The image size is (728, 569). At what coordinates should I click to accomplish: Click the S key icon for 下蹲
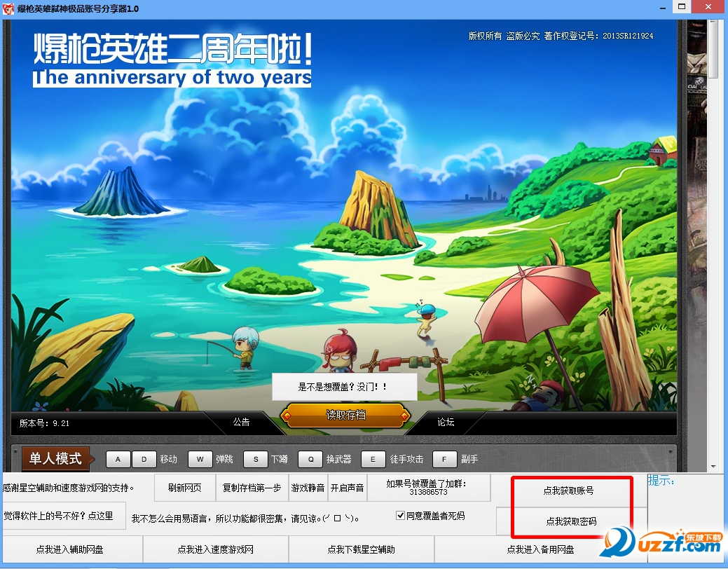click(256, 460)
